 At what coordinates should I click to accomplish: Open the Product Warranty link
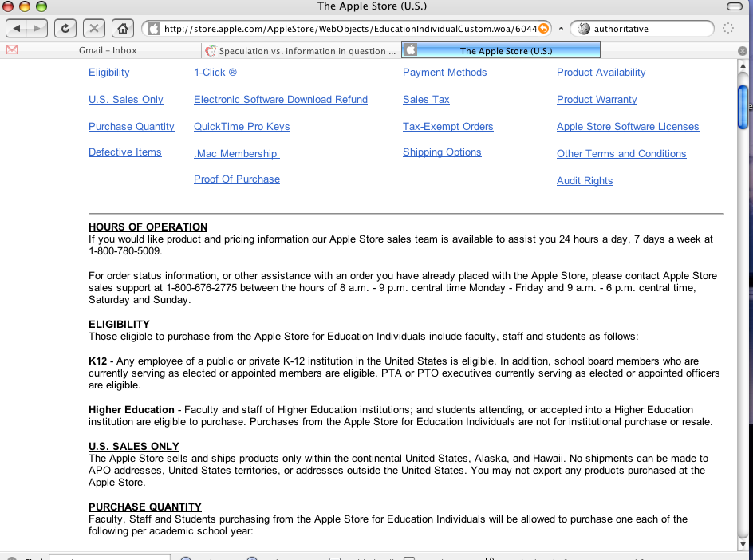597,100
